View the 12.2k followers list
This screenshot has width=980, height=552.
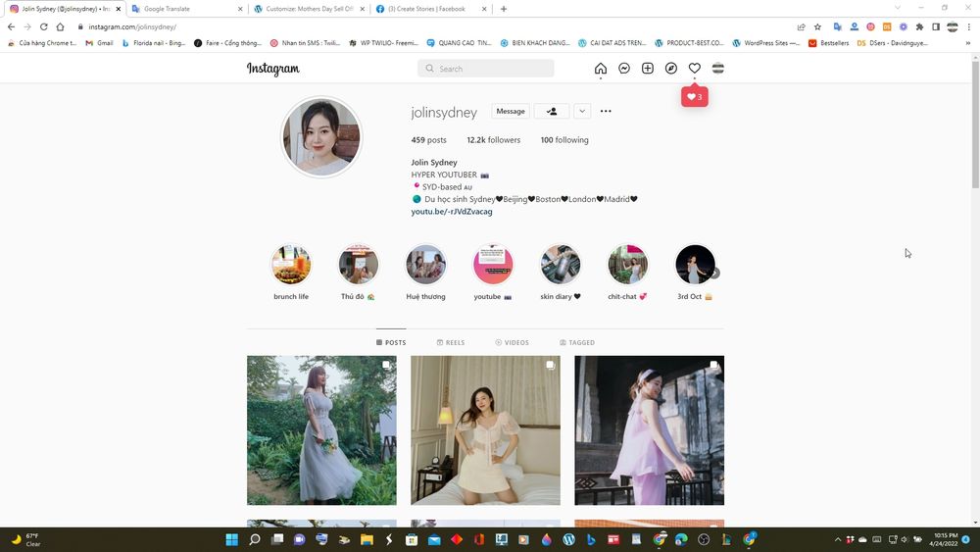(494, 140)
